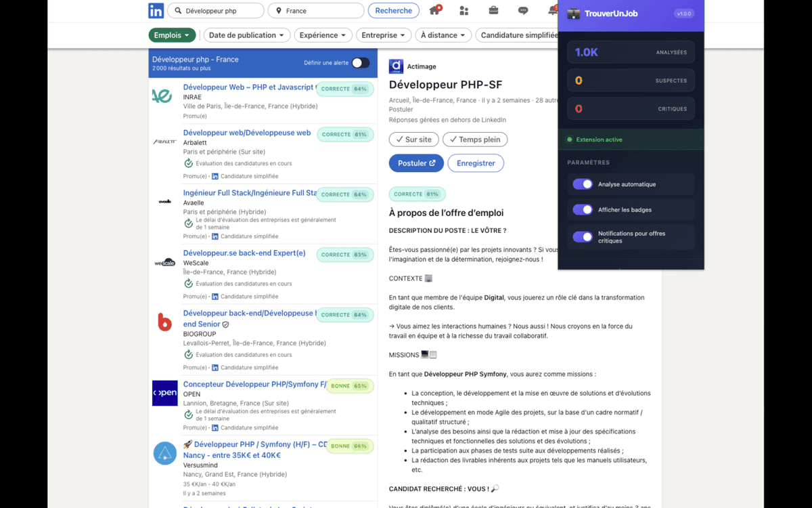Expand the green 'Emplois' dropdown
Image resolution: width=812 pixels, height=508 pixels.
[x=172, y=35]
